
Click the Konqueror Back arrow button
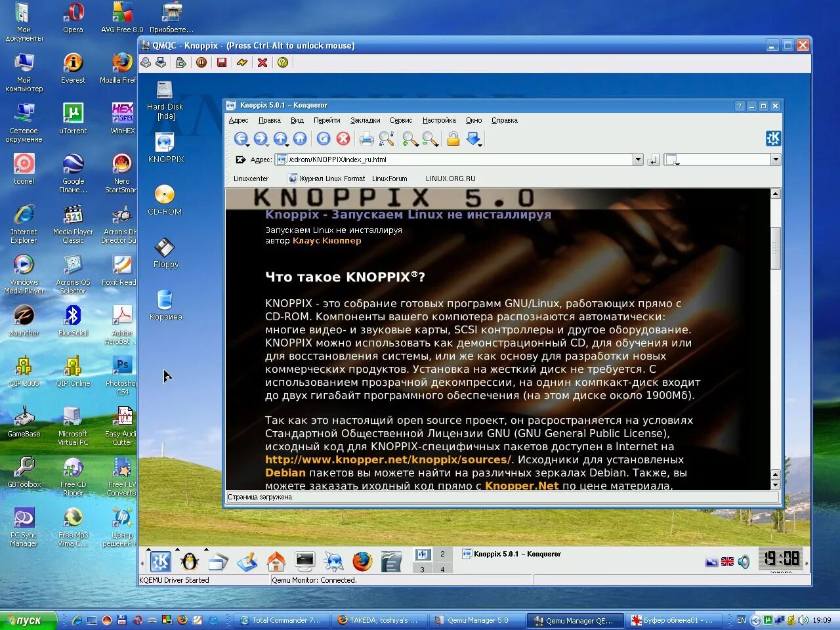(240, 138)
